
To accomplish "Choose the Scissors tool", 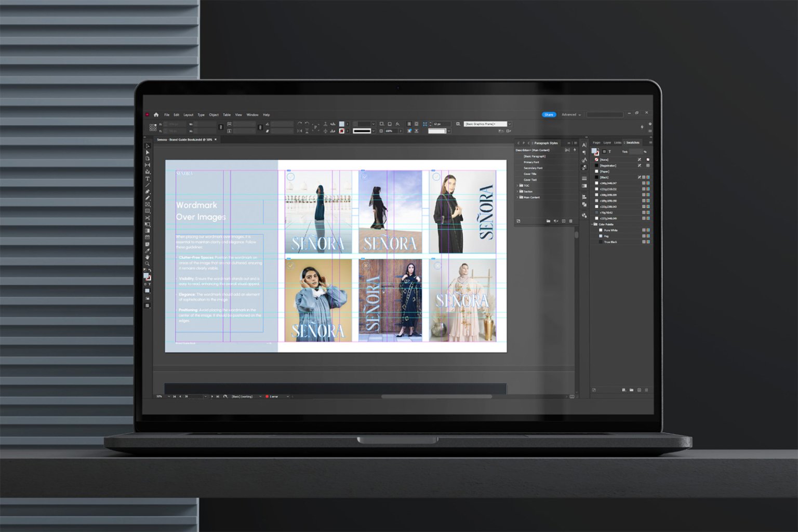I will 147,217.
